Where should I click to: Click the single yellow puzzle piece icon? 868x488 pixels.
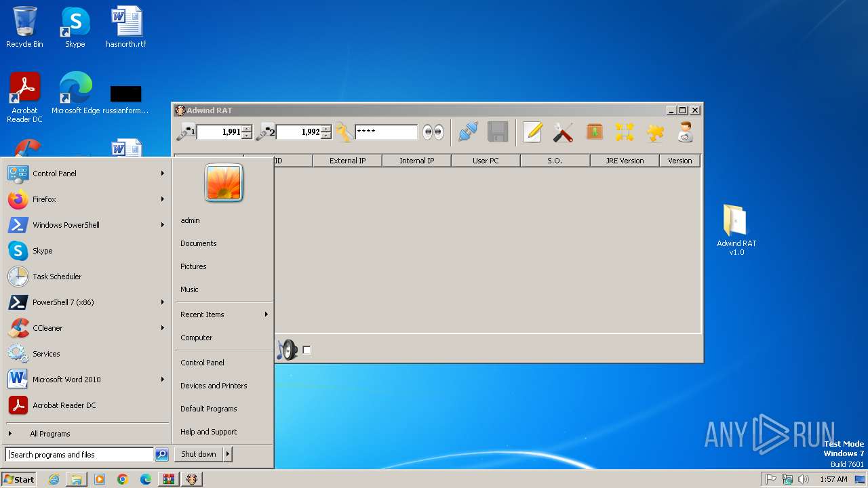[655, 132]
